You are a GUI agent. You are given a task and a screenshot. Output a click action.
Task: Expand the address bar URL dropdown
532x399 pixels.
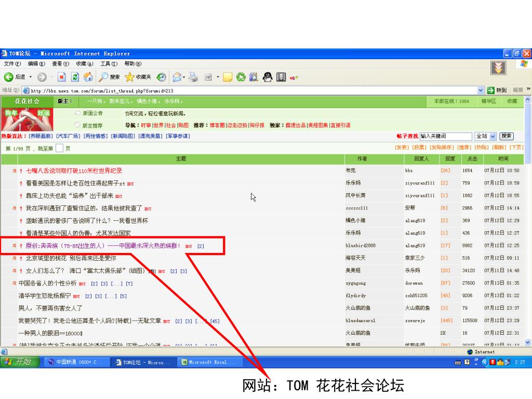coord(481,90)
